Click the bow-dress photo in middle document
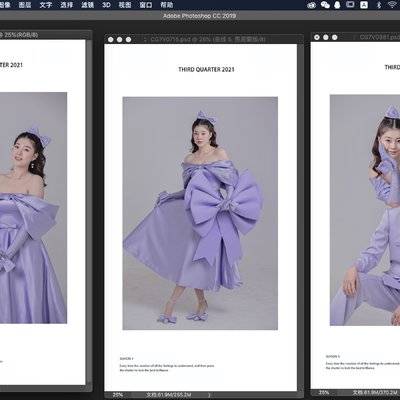 point(200,213)
